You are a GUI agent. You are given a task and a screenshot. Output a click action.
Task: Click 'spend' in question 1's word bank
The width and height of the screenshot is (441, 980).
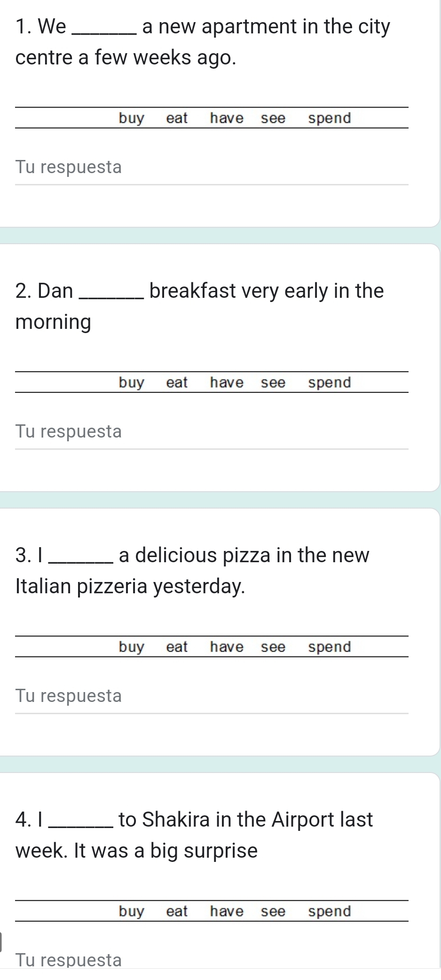pos(330,118)
